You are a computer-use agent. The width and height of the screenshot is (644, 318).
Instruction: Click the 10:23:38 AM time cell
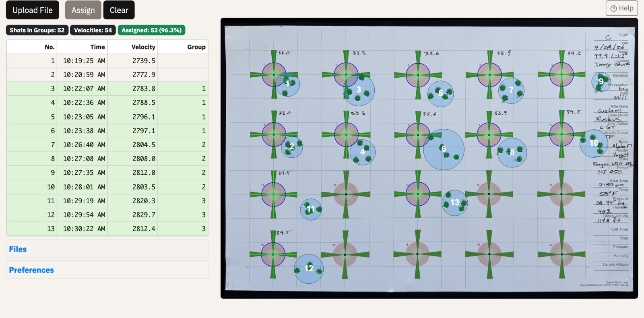coord(82,131)
